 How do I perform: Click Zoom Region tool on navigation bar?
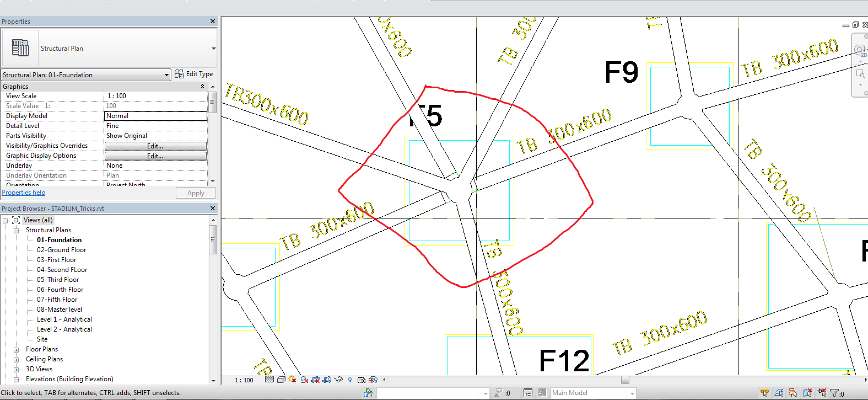[860, 73]
